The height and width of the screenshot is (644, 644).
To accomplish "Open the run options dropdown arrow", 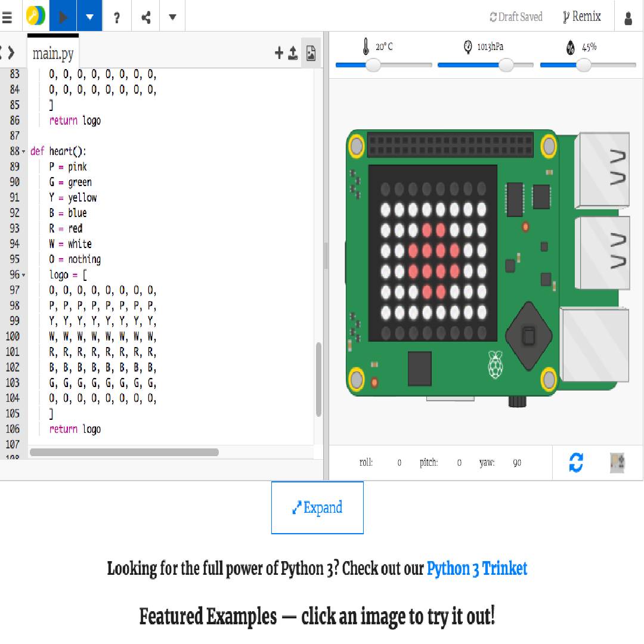I will (89, 17).
